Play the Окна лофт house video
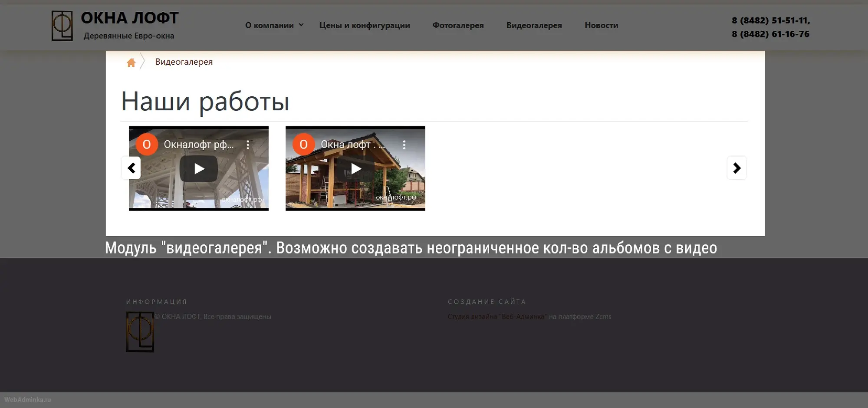Image resolution: width=868 pixels, height=408 pixels. (x=355, y=168)
